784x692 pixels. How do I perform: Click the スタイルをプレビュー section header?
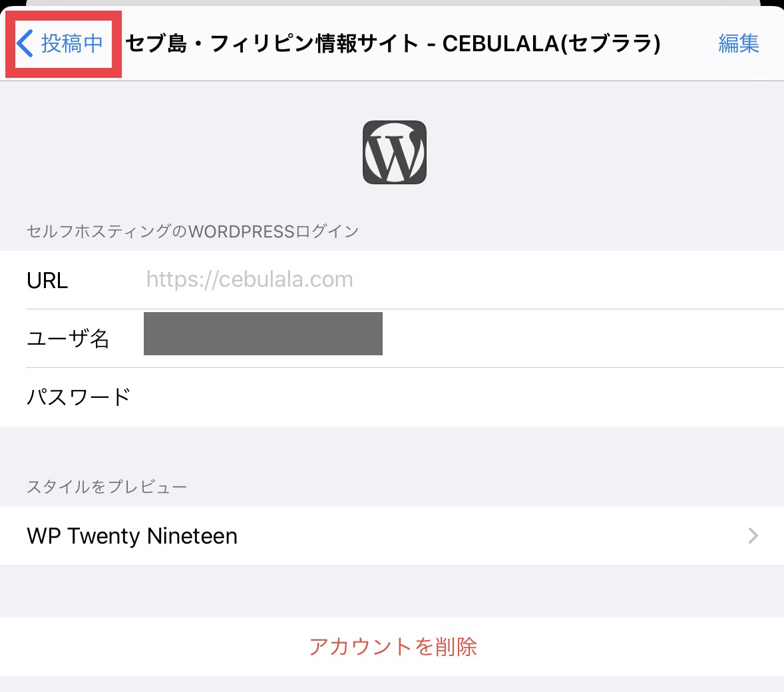pyautogui.click(x=106, y=487)
